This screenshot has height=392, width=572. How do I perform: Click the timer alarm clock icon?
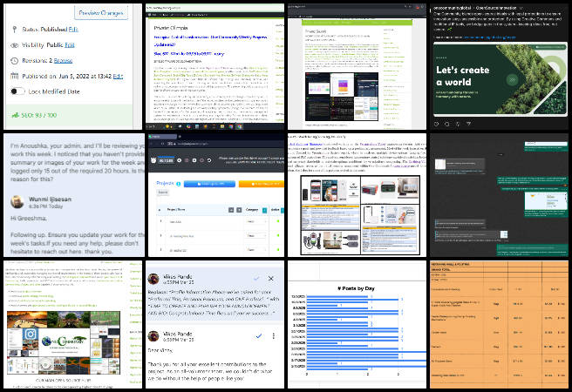point(153,160)
